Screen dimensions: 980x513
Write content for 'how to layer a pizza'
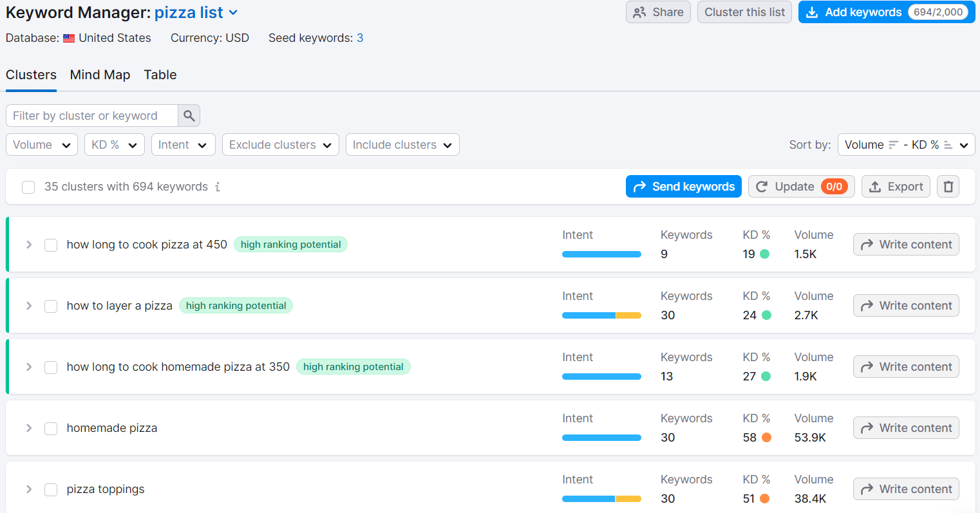point(906,306)
